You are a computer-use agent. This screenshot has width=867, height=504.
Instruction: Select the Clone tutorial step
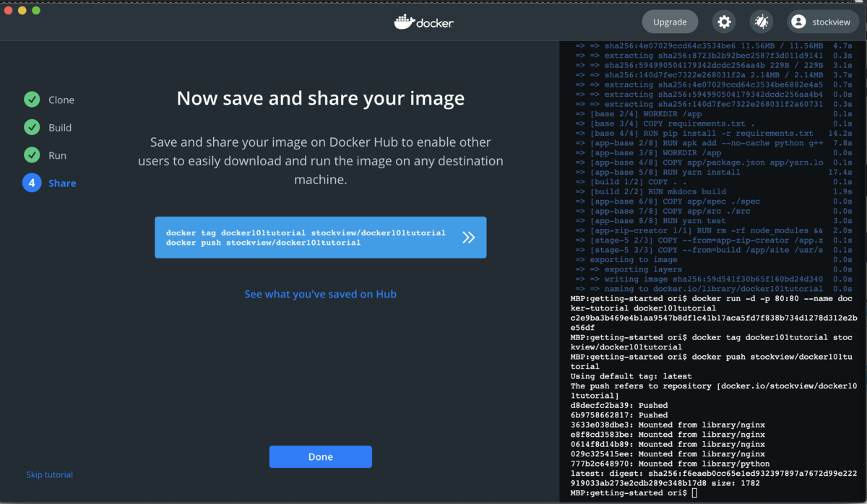(49, 100)
